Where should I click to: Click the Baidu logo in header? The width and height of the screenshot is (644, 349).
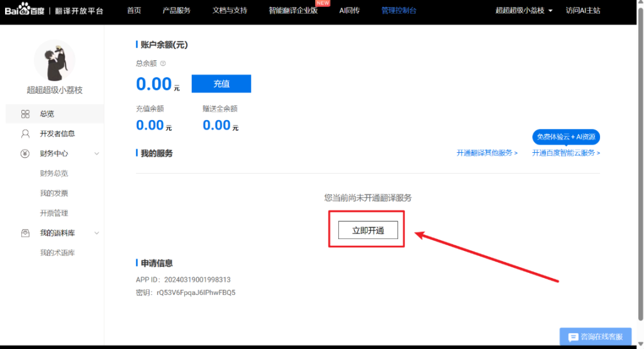point(25,9)
